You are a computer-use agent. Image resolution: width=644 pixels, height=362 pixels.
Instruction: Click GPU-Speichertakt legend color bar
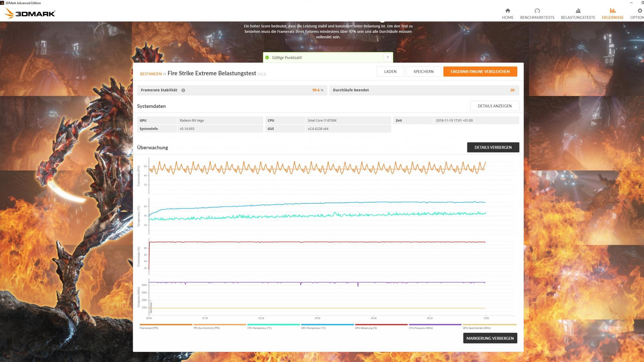tap(489, 325)
